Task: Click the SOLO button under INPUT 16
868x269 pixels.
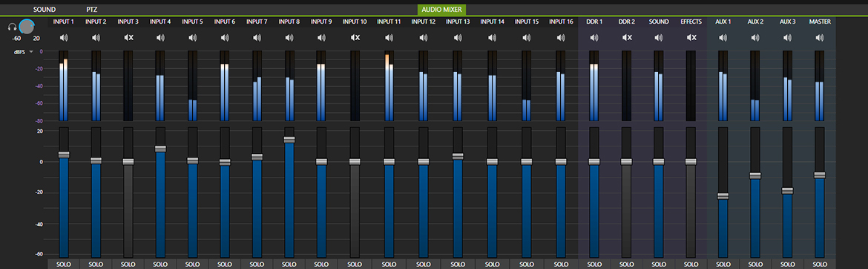Action: click(562, 264)
